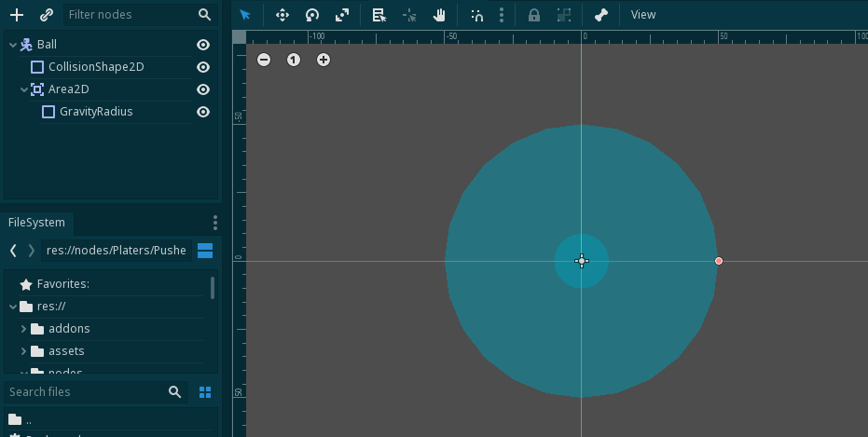The image size is (868, 437).
Task: Toggle file list thumbnail view
Action: coord(205,392)
